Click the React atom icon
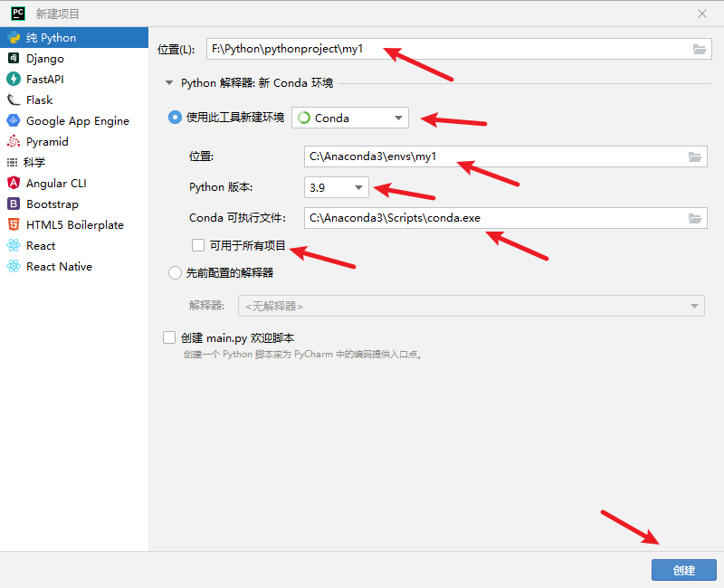 (14, 245)
